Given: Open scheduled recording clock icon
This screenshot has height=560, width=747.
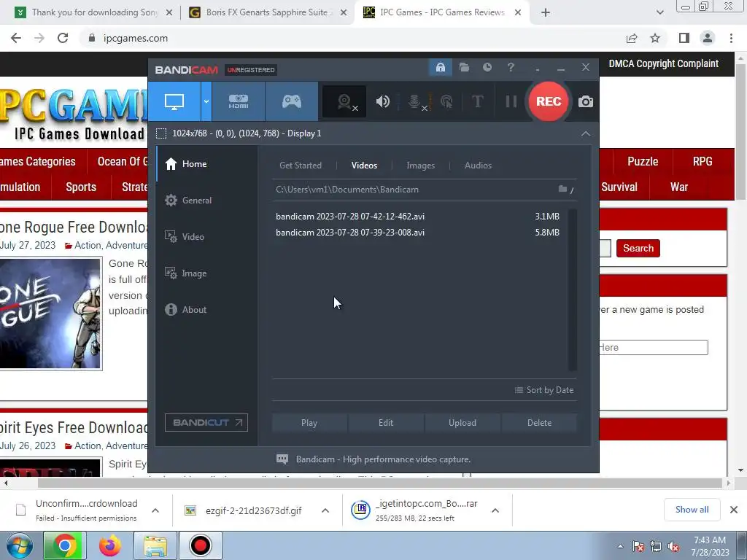Looking at the screenshot, I should (x=487, y=67).
